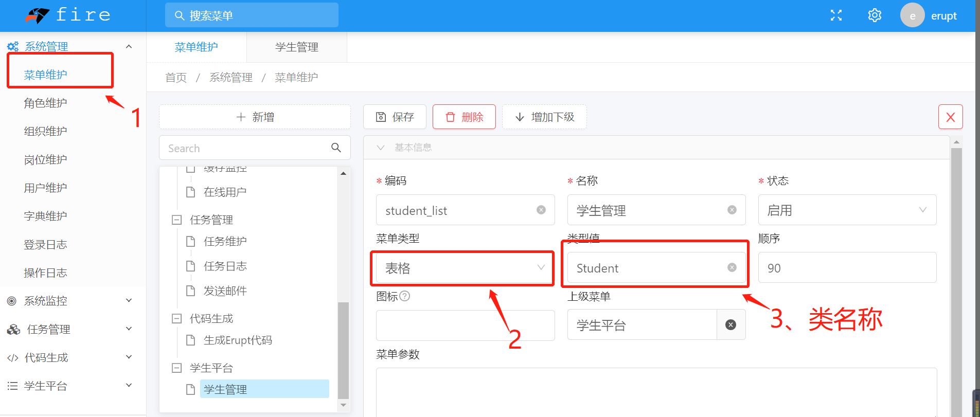Click the search magnifier in menu search
Image resolution: width=980 pixels, height=417 pixels.
point(179,15)
